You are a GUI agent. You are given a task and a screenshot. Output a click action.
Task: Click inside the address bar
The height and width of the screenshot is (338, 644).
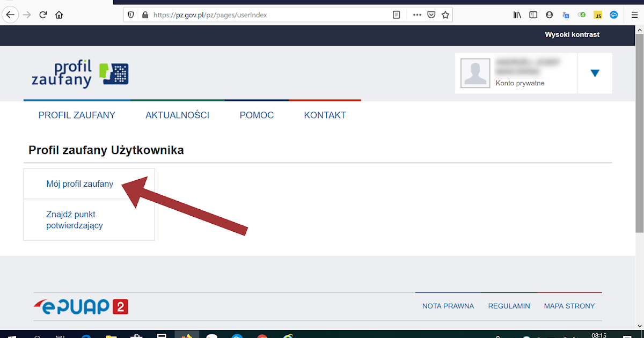coord(268,14)
